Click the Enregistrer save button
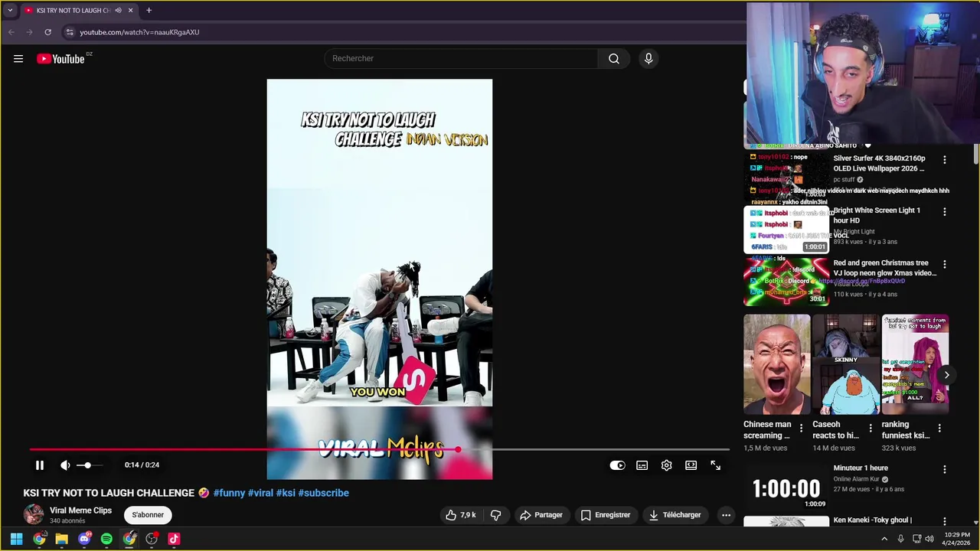The image size is (980, 551). click(605, 515)
